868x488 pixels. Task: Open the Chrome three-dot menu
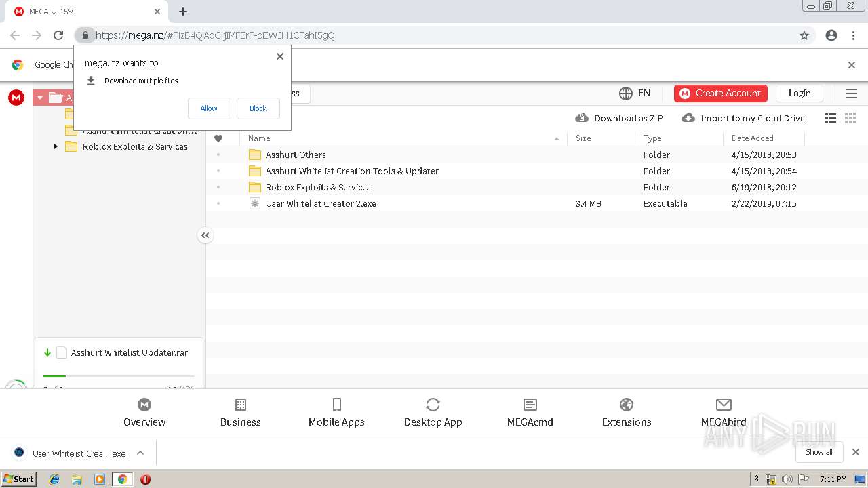[x=853, y=35]
